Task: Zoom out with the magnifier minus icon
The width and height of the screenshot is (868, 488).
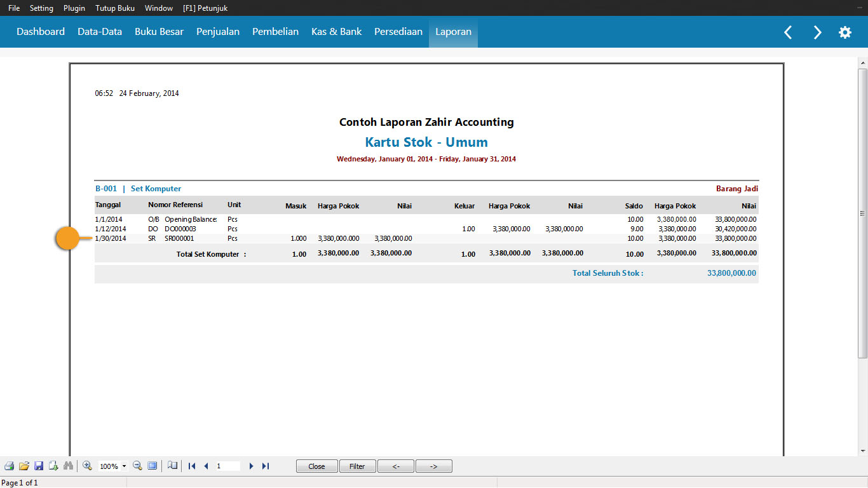Action: tap(137, 466)
